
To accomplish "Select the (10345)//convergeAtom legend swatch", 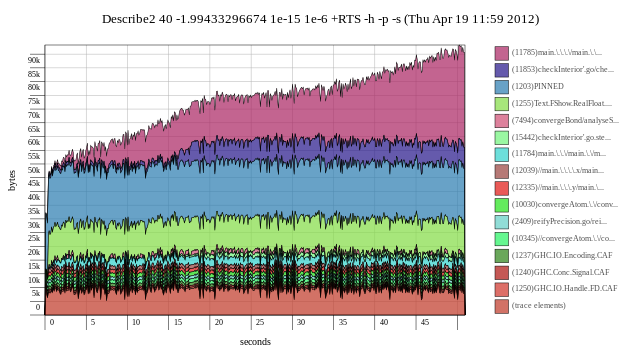I will point(502,239).
